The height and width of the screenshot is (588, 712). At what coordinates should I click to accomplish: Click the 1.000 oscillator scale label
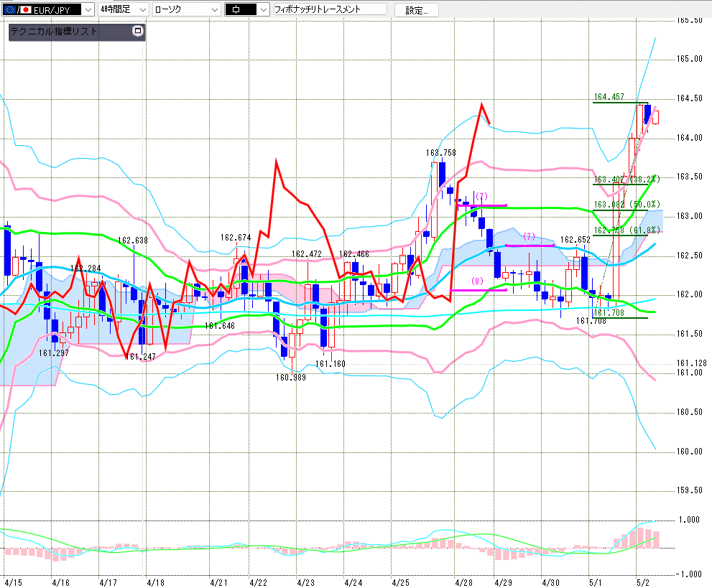(x=689, y=520)
